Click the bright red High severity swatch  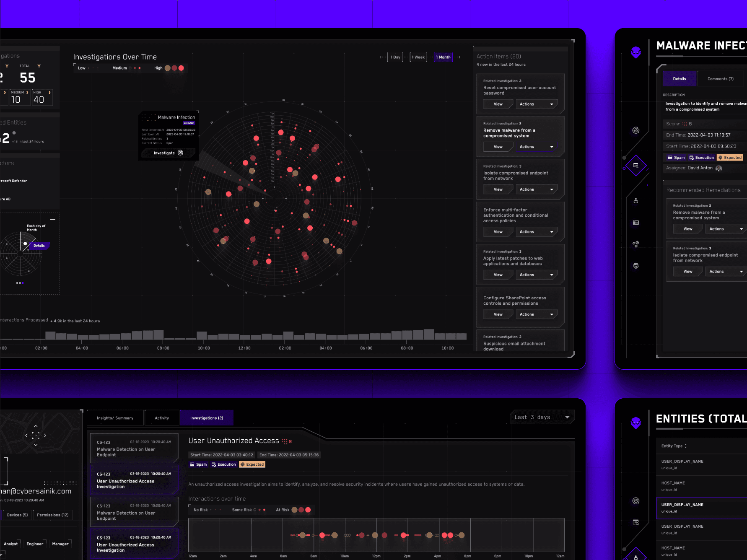[181, 68]
